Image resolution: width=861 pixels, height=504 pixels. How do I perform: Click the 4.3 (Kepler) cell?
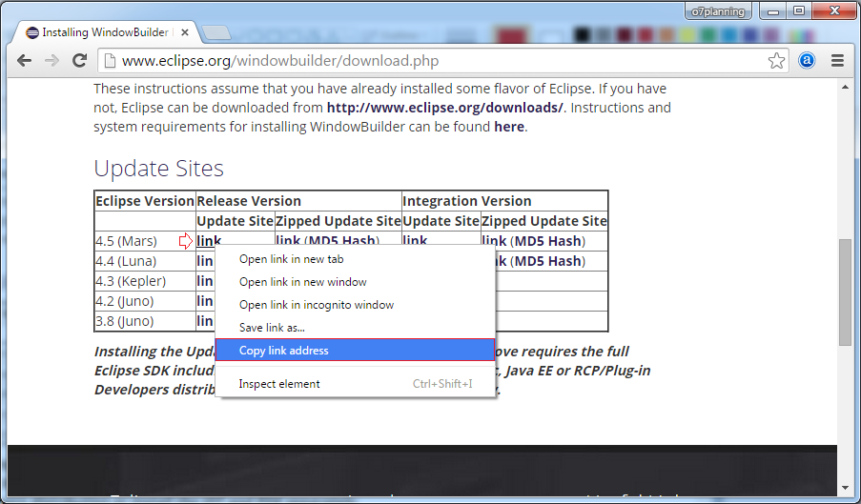(145, 281)
